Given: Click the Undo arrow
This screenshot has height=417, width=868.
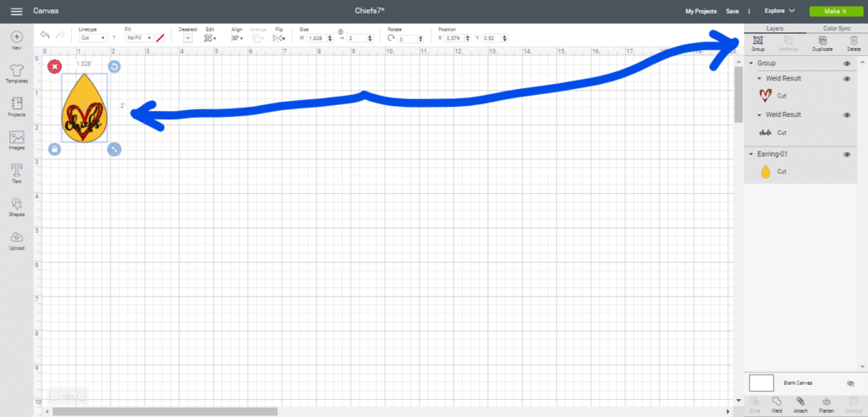Looking at the screenshot, I should point(45,36).
